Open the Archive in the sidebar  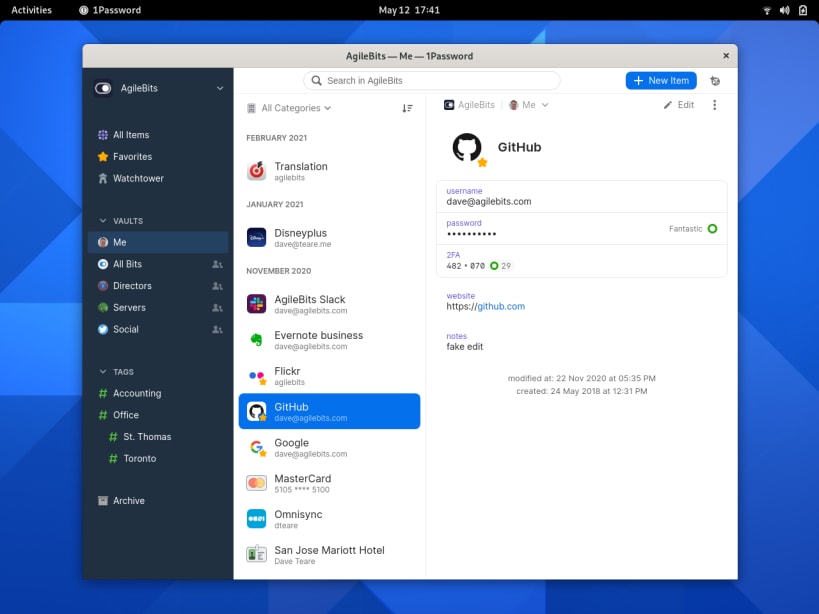[x=158, y=501]
